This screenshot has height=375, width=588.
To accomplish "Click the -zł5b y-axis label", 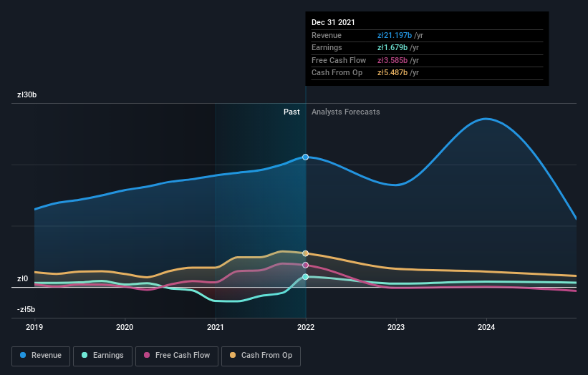I will 26,309.
